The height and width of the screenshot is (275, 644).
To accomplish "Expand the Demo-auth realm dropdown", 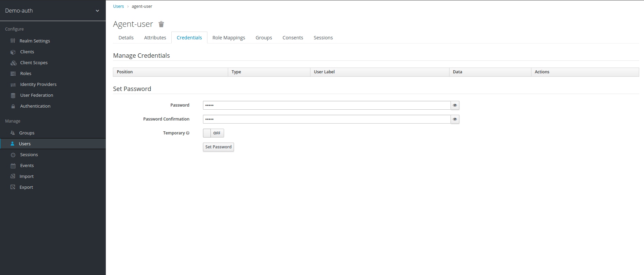I will click(97, 11).
